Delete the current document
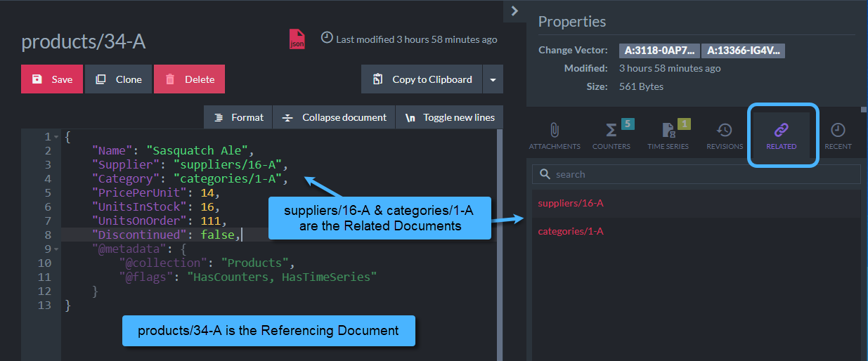The width and height of the screenshot is (868, 361). pyautogui.click(x=189, y=79)
